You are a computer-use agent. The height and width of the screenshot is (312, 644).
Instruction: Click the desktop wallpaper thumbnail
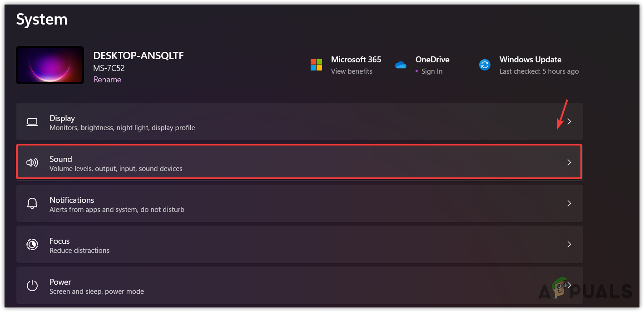coord(50,65)
